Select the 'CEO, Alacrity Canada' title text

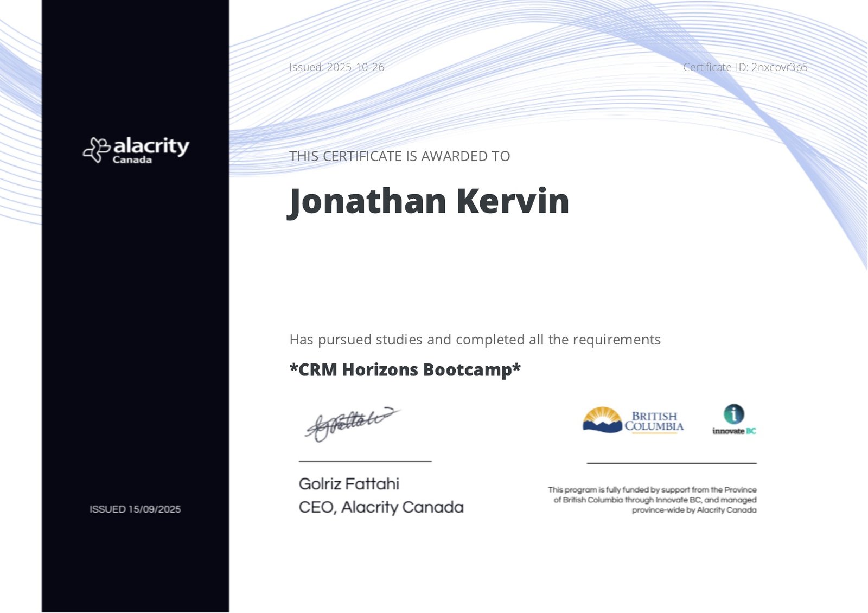[x=381, y=507]
